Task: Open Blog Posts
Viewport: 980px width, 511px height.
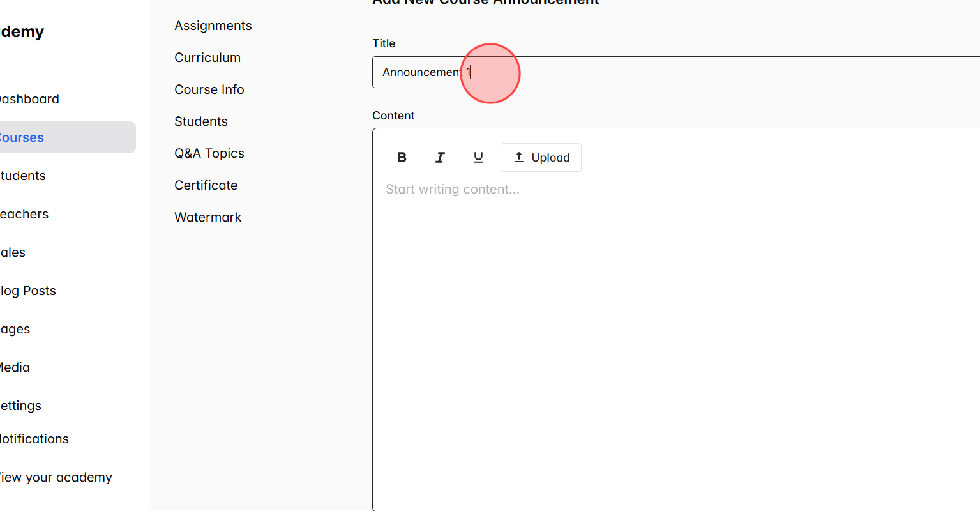Action: (28, 291)
